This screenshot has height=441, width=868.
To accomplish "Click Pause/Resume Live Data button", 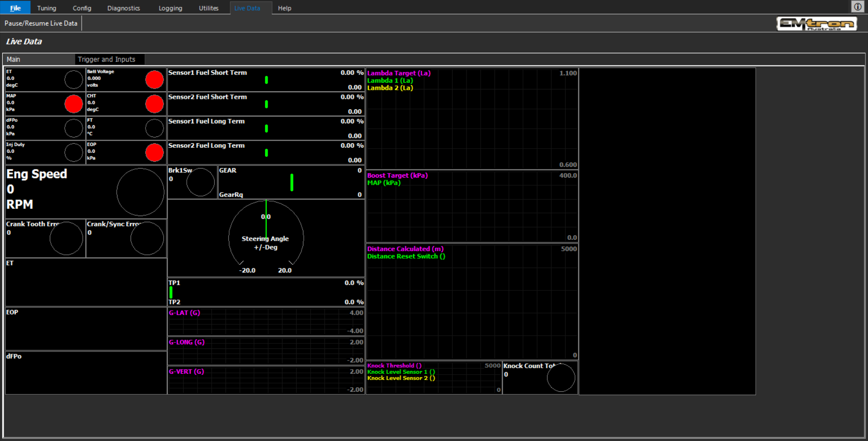I will [x=41, y=23].
